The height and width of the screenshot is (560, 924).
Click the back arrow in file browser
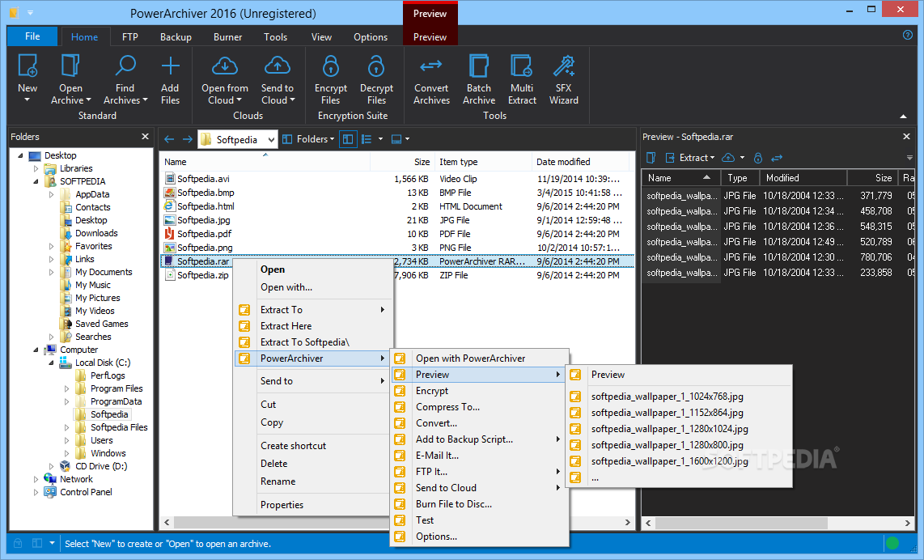click(169, 139)
